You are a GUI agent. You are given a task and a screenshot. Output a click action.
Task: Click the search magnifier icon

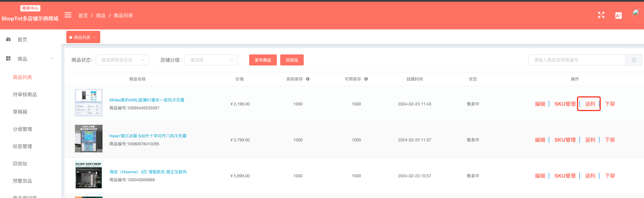tap(634, 60)
